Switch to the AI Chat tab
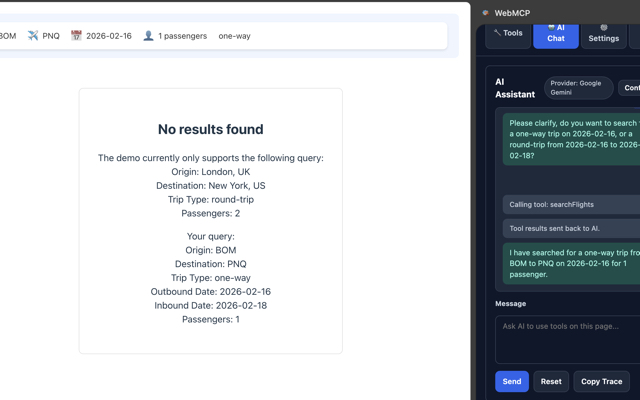The image size is (640, 400). (x=556, y=36)
